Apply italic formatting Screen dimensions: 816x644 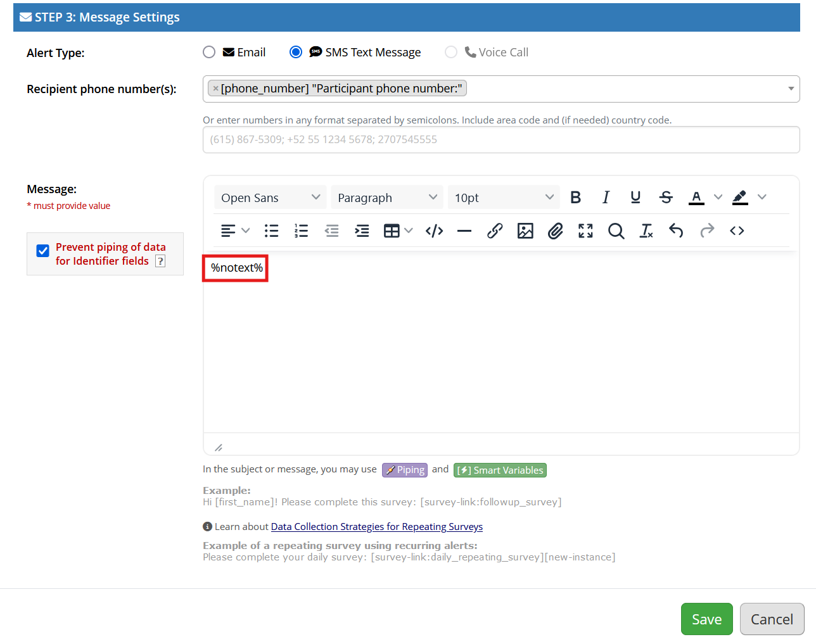pos(606,198)
